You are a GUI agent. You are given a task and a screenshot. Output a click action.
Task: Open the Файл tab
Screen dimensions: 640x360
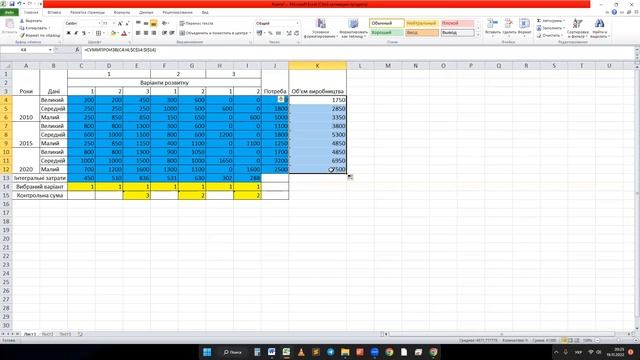9,12
